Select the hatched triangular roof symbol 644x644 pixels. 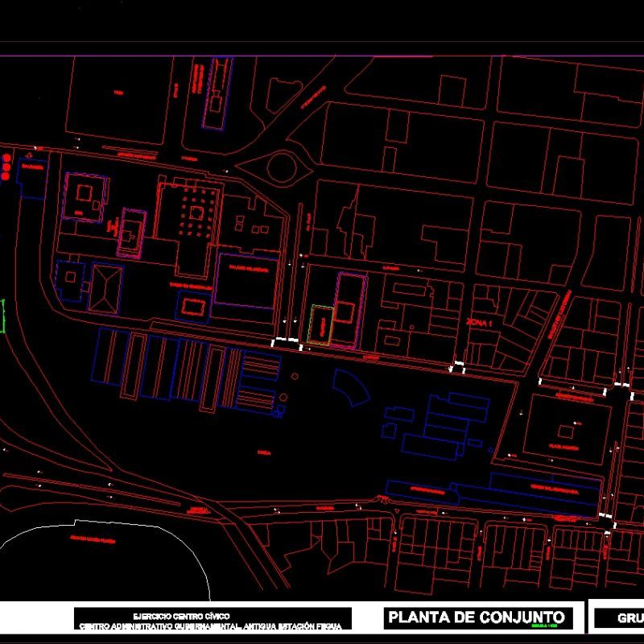point(105,290)
